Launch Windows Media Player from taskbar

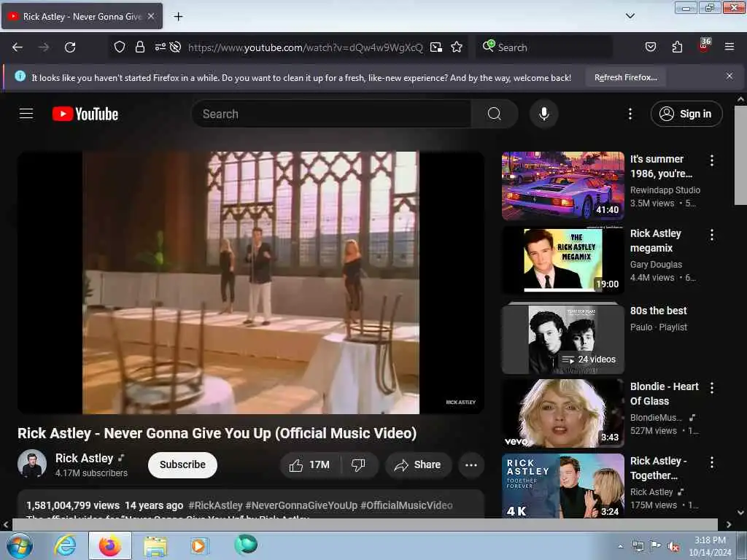coord(198,545)
